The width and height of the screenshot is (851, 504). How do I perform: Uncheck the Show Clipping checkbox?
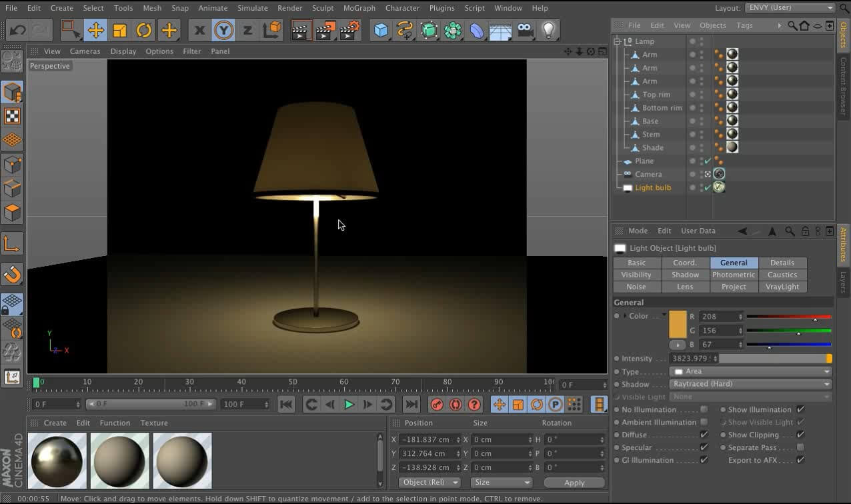coord(800,435)
